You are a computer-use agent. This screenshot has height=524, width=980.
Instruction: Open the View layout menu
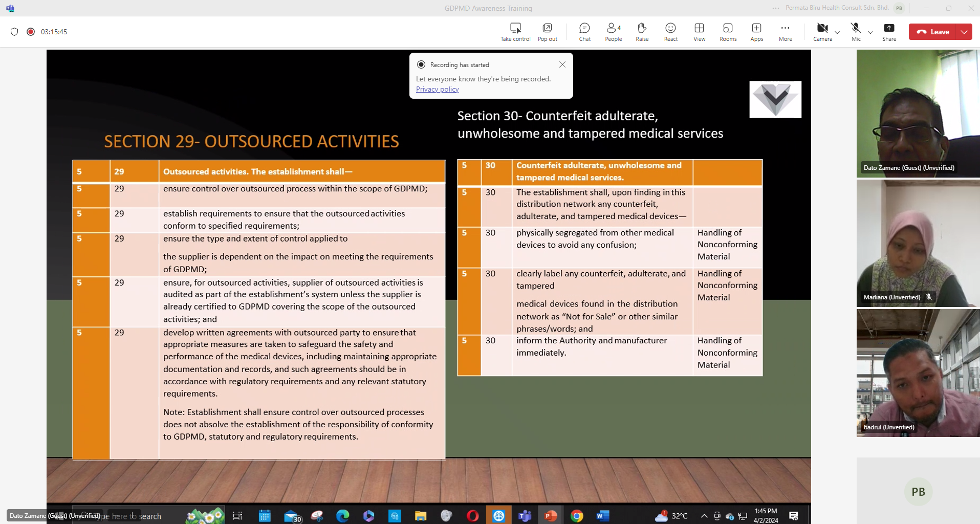pyautogui.click(x=699, y=32)
